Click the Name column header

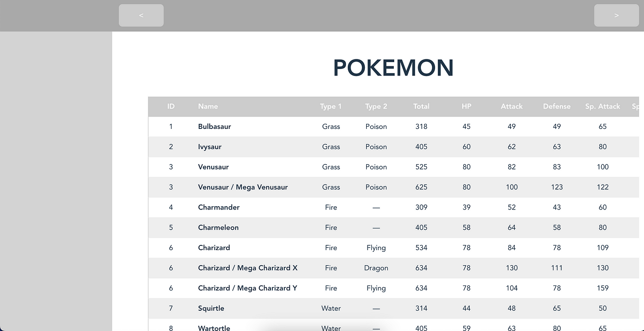[x=208, y=106]
